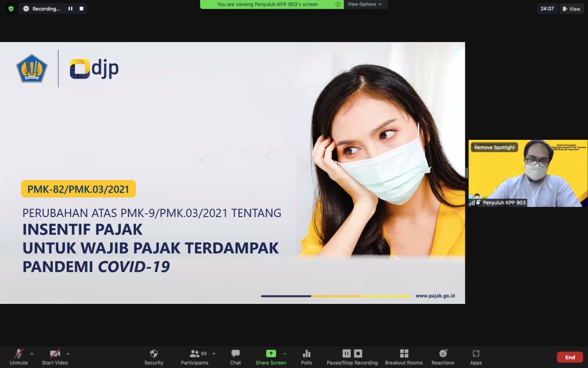Open the Chat panel
Image resolution: width=588 pixels, height=368 pixels.
[235, 354]
